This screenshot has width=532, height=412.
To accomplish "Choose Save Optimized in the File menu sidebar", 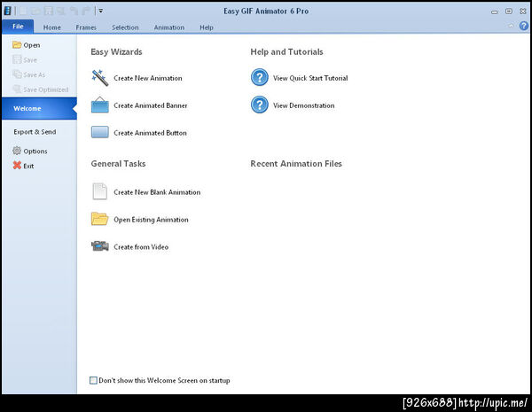I will click(x=41, y=89).
